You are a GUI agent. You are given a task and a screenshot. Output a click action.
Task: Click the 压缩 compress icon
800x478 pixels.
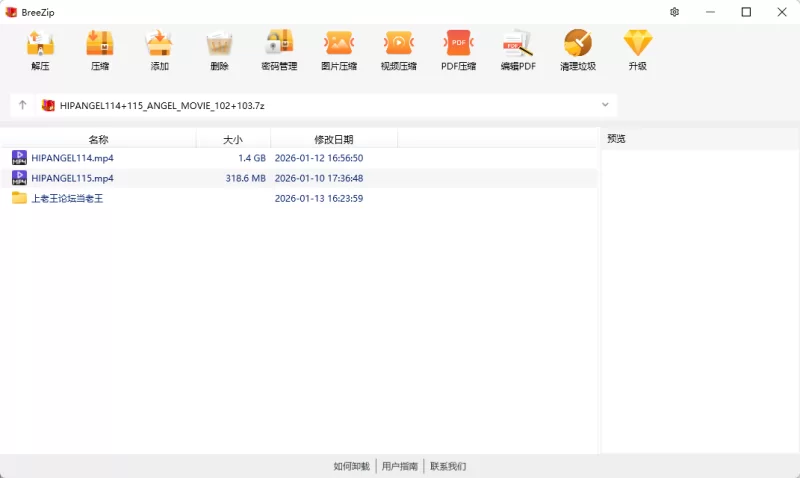tap(100, 43)
